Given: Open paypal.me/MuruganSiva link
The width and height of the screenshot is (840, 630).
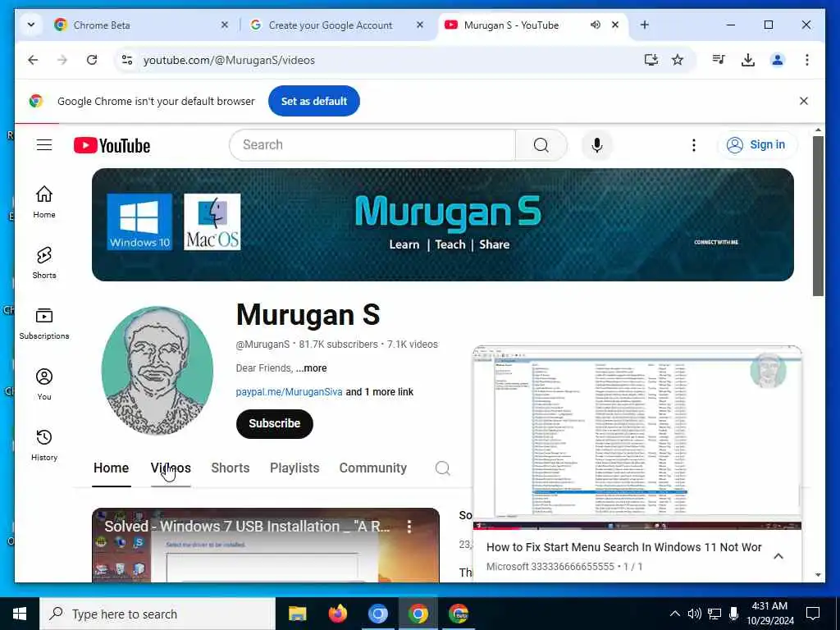Looking at the screenshot, I should 289,392.
